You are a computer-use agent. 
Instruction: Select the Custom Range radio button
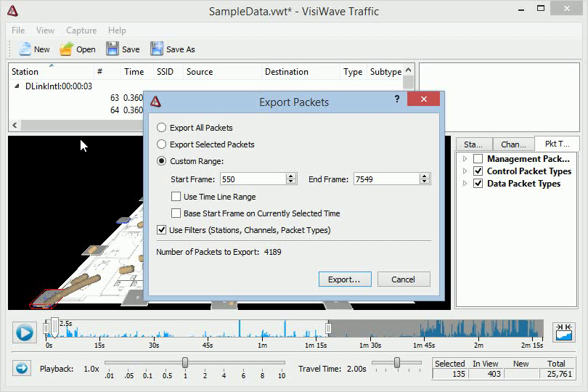point(161,161)
